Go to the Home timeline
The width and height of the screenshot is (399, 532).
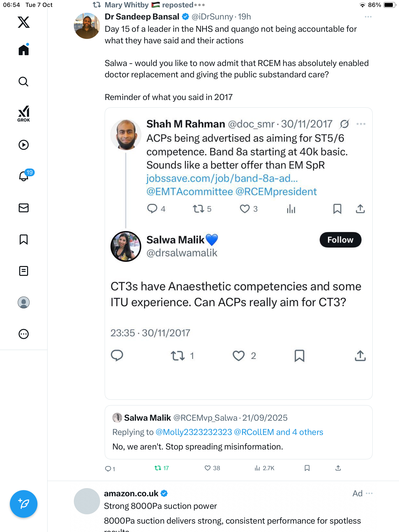click(x=24, y=50)
